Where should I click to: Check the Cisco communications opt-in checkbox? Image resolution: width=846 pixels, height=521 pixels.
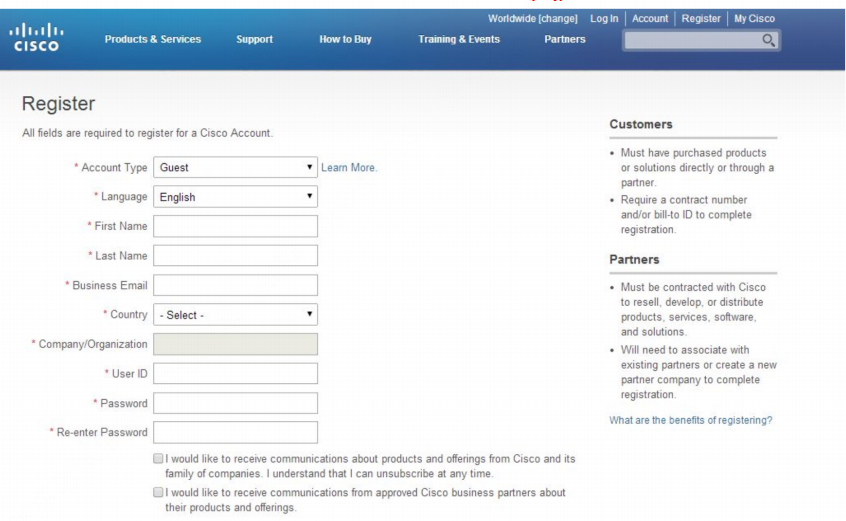(158, 458)
